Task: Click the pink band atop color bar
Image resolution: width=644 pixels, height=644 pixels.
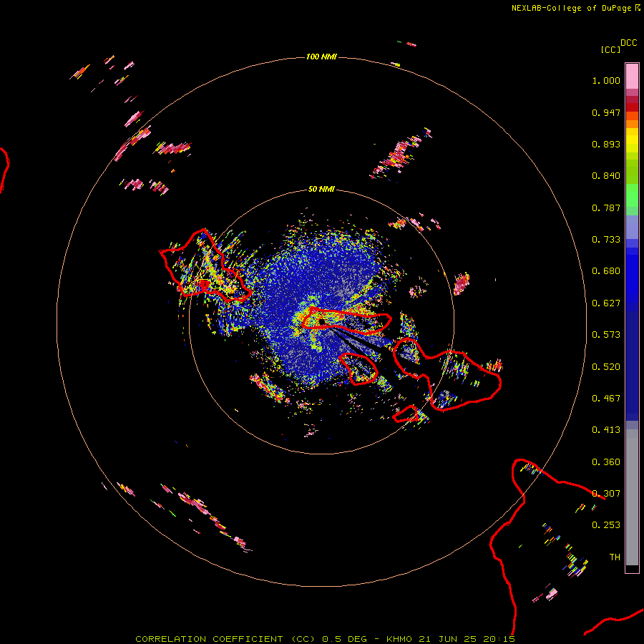Action: tap(632, 77)
